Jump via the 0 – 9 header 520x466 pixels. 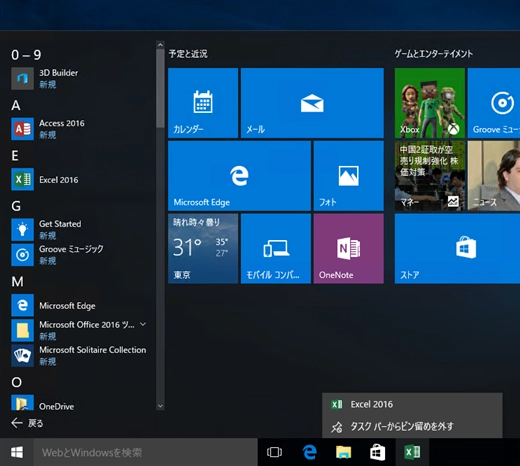click(26, 55)
